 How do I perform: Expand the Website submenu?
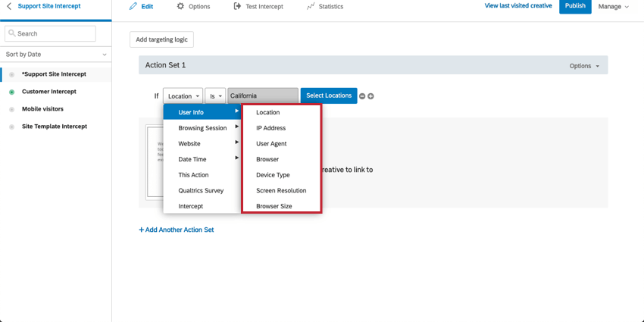202,143
